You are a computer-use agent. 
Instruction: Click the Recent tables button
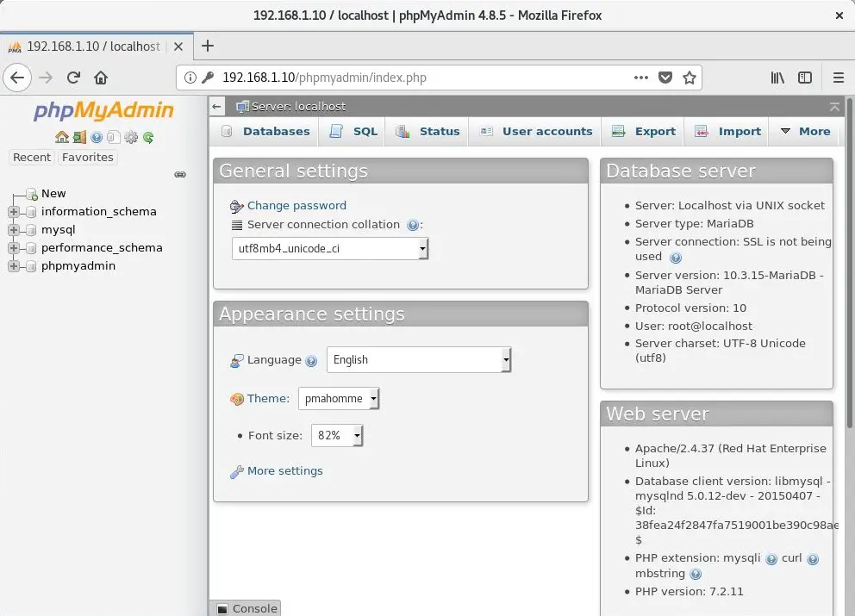point(32,157)
